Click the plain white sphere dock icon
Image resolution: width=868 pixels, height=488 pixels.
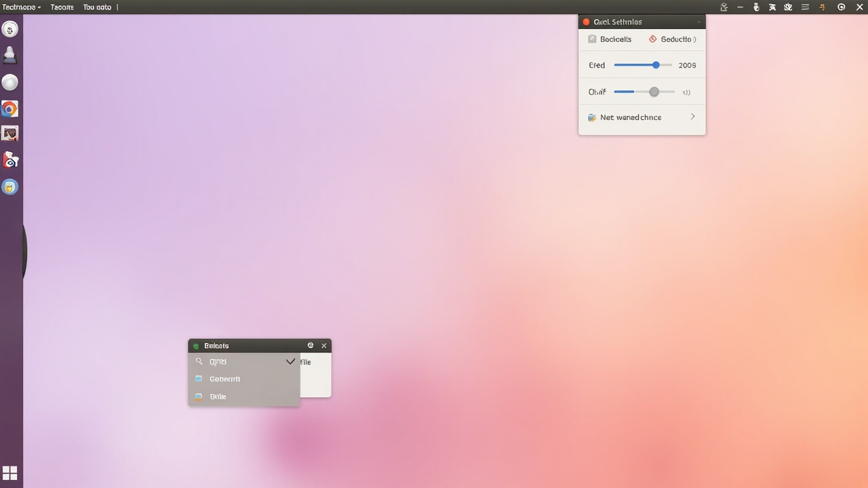(9, 83)
